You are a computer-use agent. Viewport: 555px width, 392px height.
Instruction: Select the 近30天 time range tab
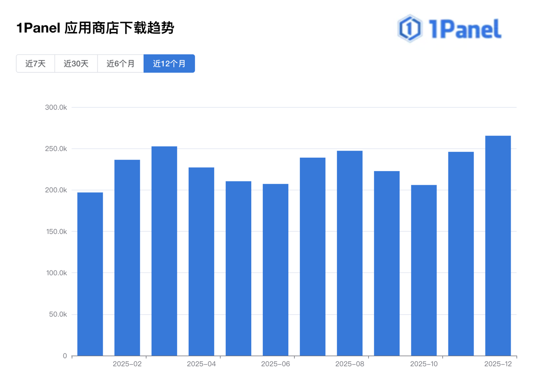coord(76,63)
